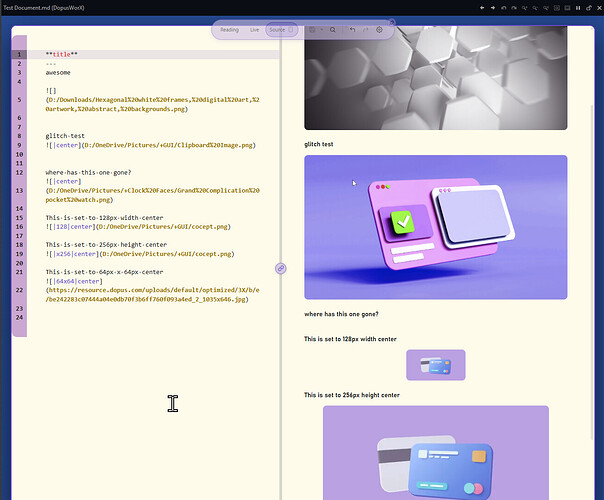Image resolution: width=604 pixels, height=500 pixels.
Task: Click the purple window mockup preview image
Action: [x=436, y=227]
